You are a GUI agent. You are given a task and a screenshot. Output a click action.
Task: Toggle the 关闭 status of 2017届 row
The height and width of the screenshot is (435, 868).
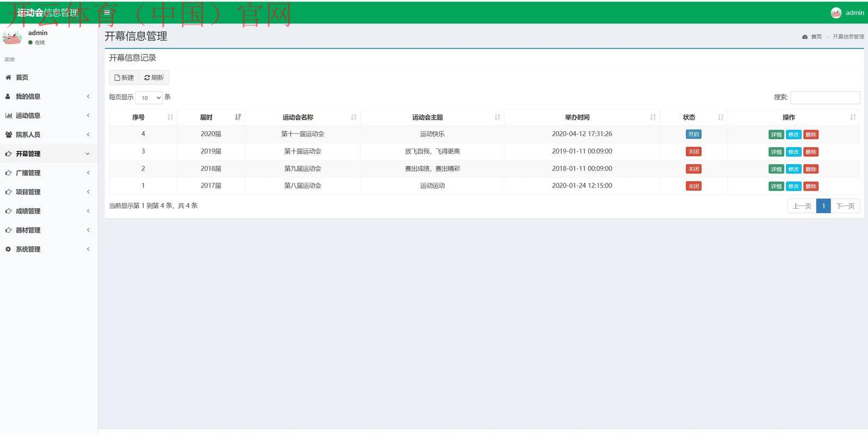(x=693, y=186)
